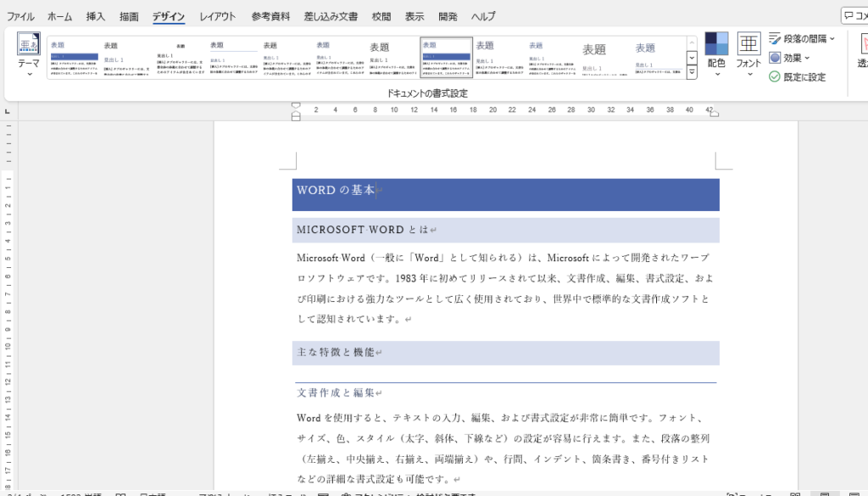Screen dimensions: 868x496
Task: Click the vertical ruler on the left
Action: (x=8, y=307)
